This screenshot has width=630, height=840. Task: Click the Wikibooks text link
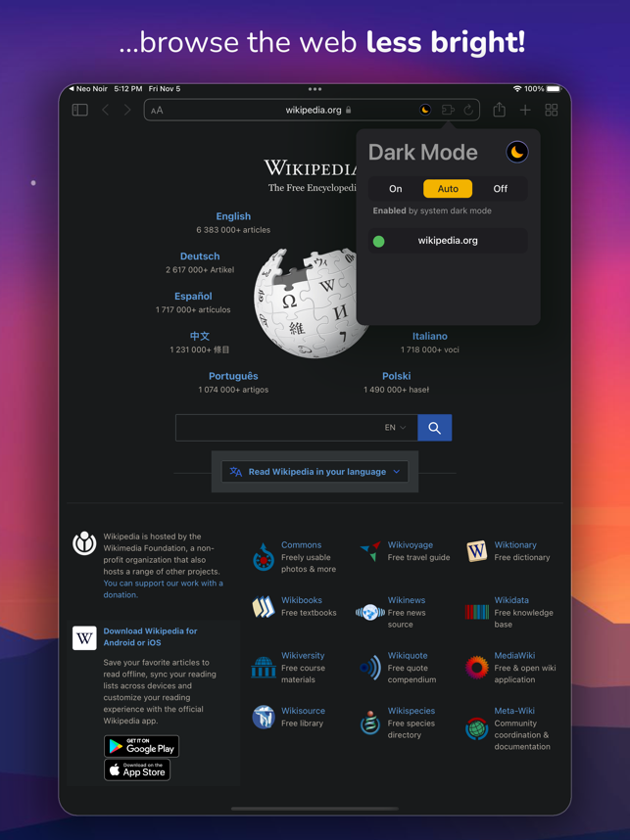[x=302, y=600]
